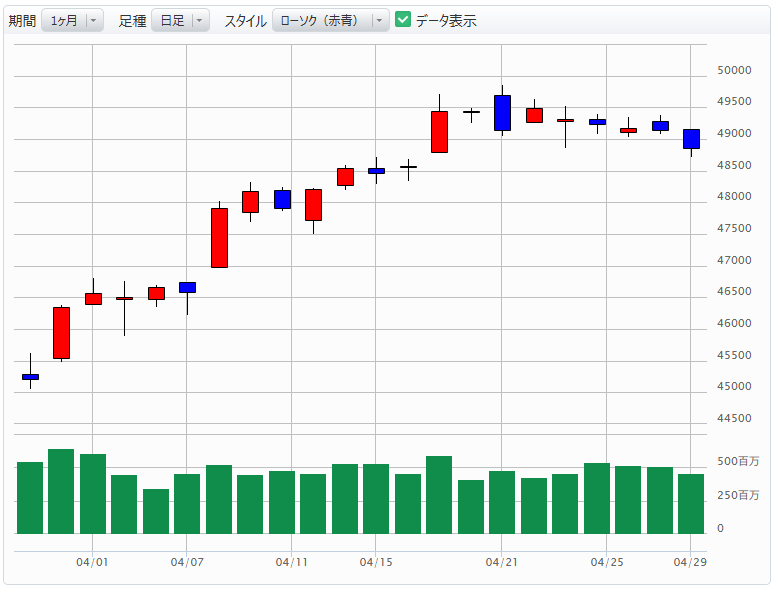Open the 期間 dropdown showing 1ヶ月
776x592 pixels.
[72, 20]
